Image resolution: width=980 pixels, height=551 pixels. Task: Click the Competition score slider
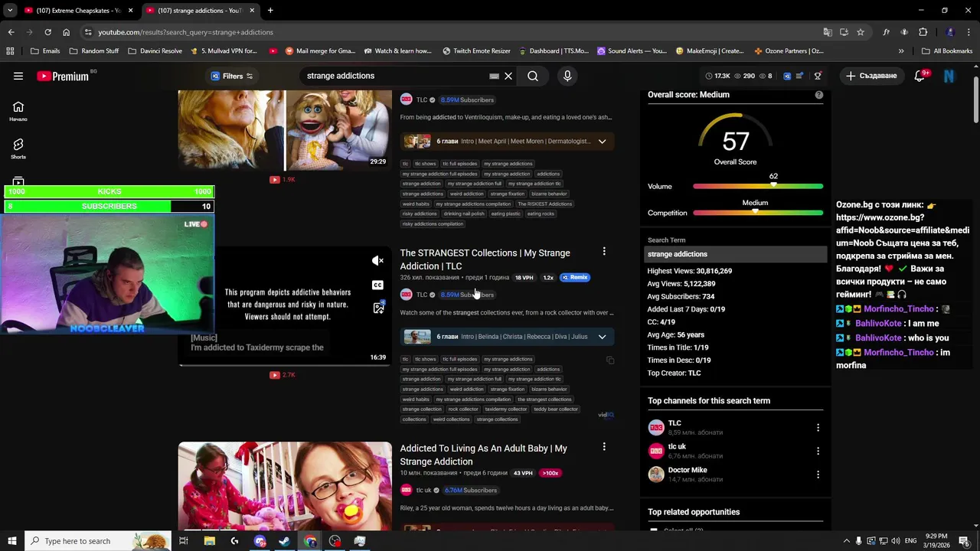pyautogui.click(x=758, y=212)
